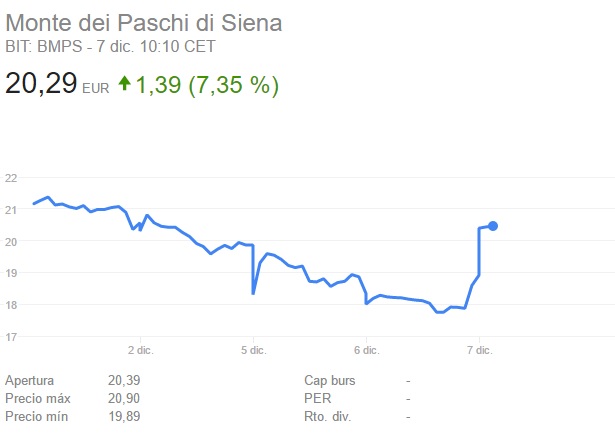615x440 pixels.
Task: Click the Precio máx value 20,90
Action: coord(123,399)
